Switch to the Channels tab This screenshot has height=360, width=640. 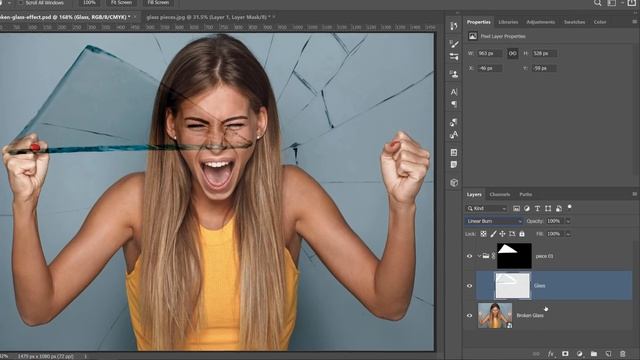[500, 195]
